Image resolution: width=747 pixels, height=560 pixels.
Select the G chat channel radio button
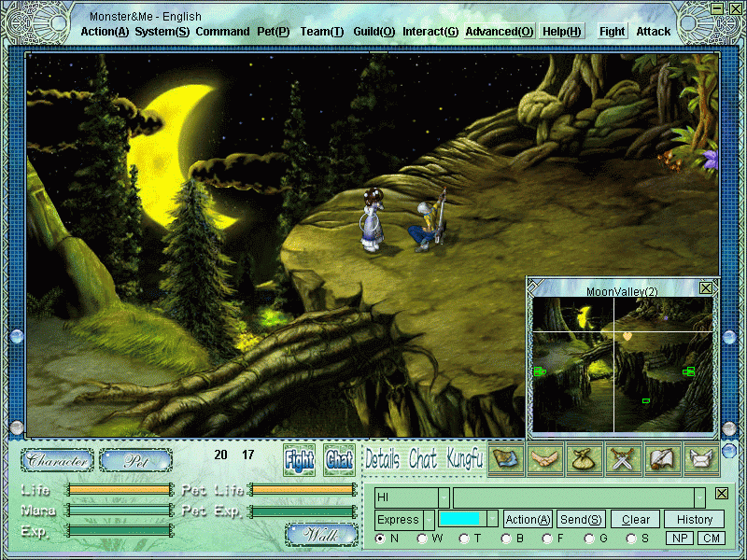[590, 539]
